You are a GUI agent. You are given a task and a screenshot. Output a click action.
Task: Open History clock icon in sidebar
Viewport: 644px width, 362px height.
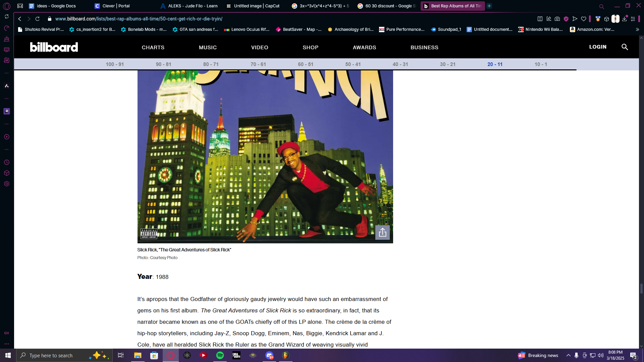click(x=7, y=162)
